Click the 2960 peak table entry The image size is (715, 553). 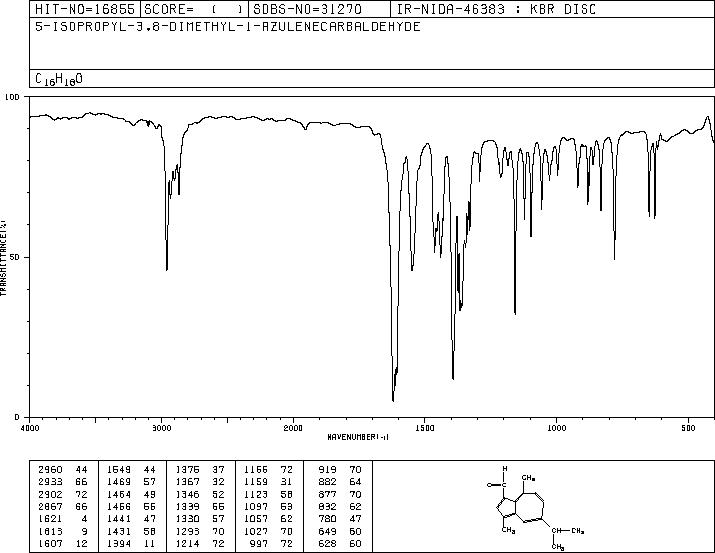63,470
